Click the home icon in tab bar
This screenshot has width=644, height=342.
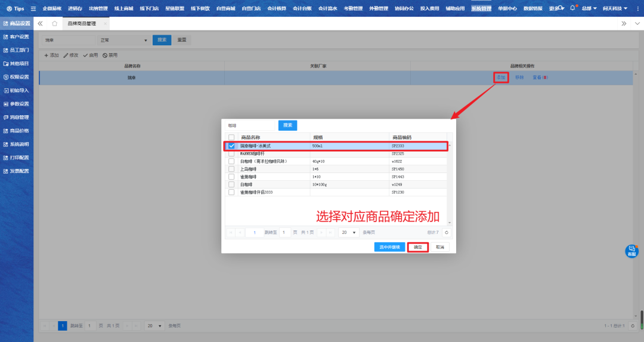[x=54, y=23]
